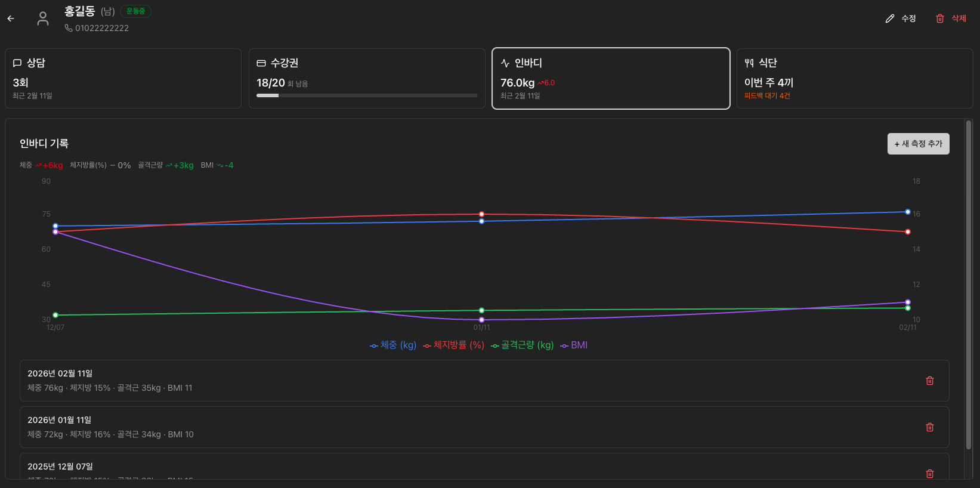
Task: Delete the 2026년 02월 11일 record
Action: click(x=929, y=381)
